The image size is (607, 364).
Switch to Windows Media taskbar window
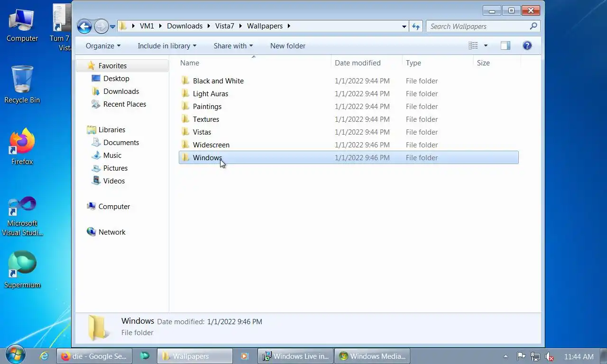[372, 356]
